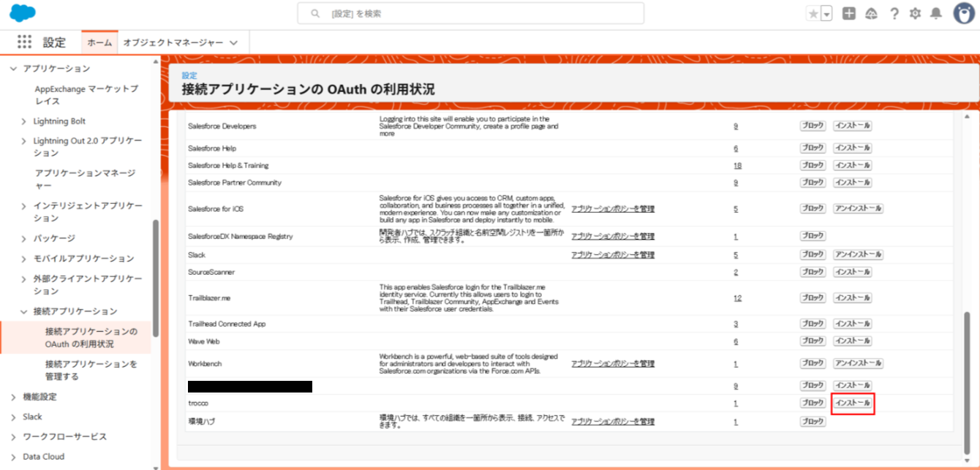Image resolution: width=980 pixels, height=470 pixels.
Task: Install the SourceScanner app
Action: coord(853,272)
